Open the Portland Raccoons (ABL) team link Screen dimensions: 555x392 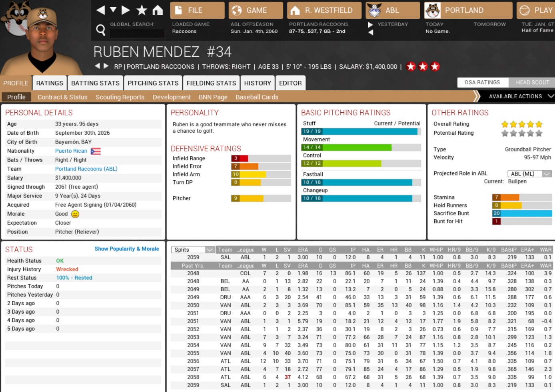point(86,169)
